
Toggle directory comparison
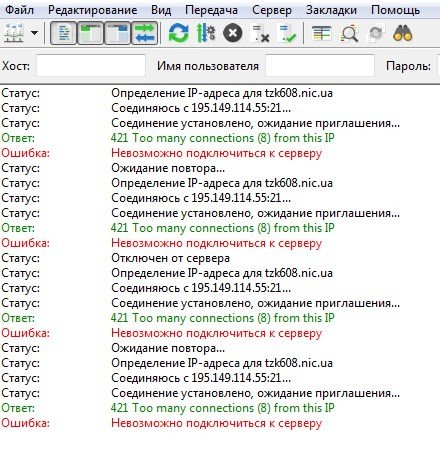point(349,33)
